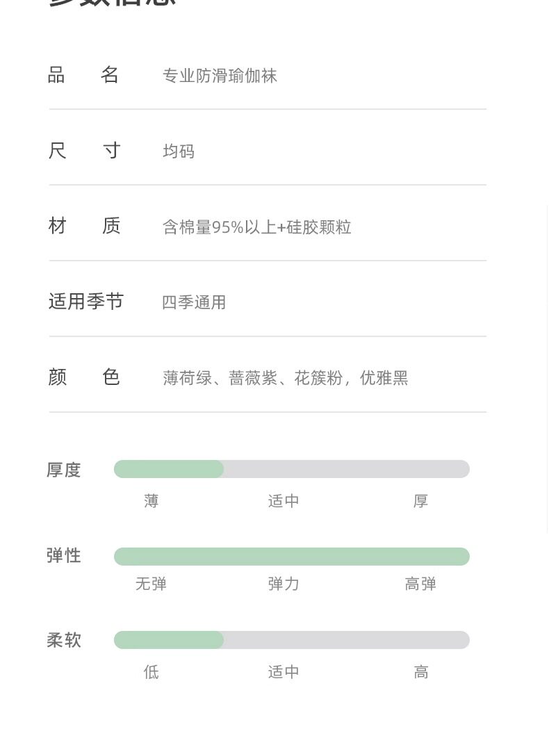Select the 无弹 elasticity label
The width and height of the screenshot is (549, 756).
(151, 584)
